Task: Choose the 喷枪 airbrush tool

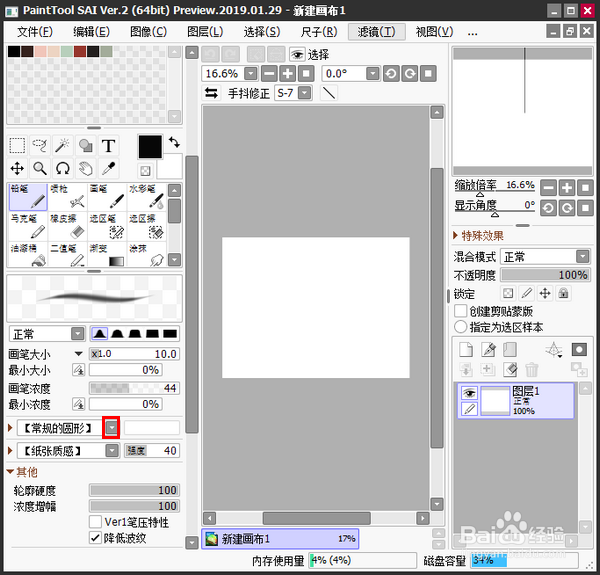Action: (x=68, y=197)
